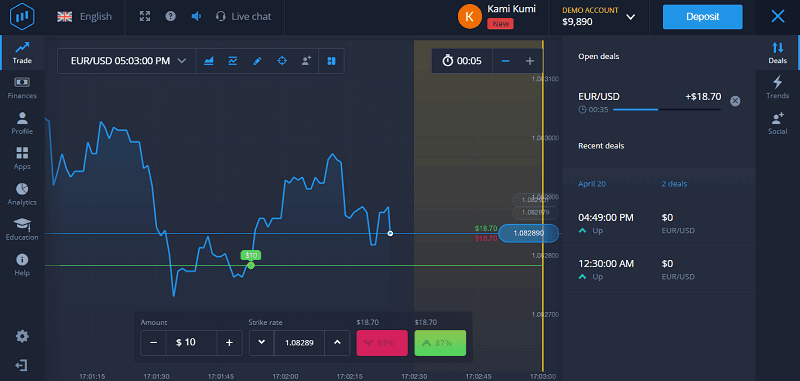Open the Apps sidebar tab

pos(22,159)
